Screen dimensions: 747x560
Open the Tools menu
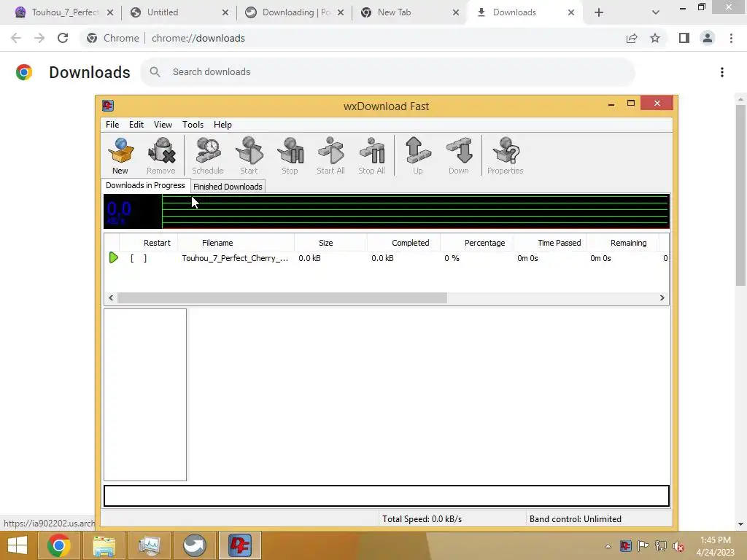point(193,124)
